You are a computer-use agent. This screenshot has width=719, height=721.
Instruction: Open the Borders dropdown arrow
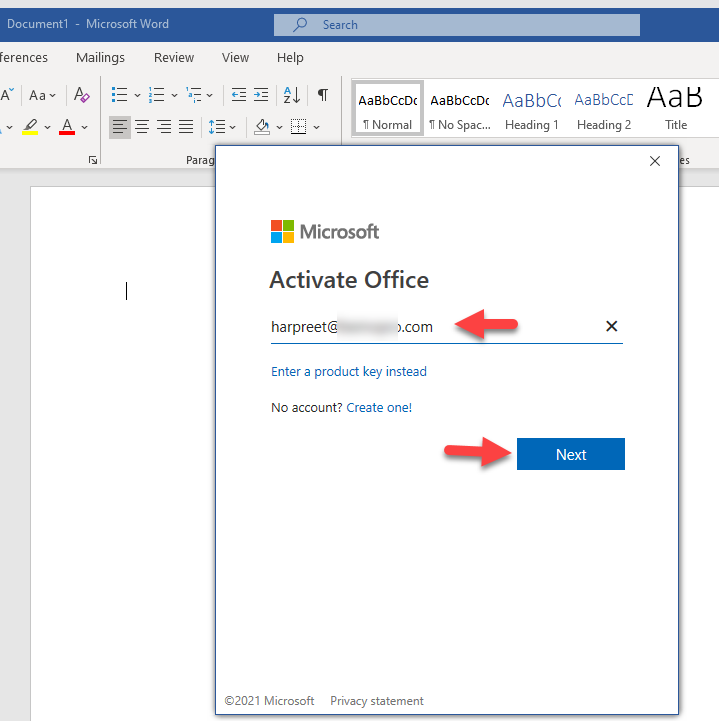point(316,127)
